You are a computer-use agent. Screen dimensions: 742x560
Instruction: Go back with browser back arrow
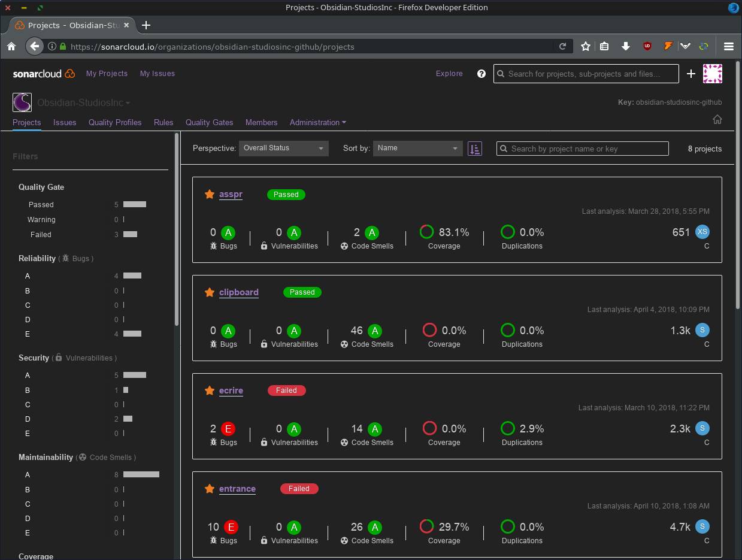pos(34,46)
